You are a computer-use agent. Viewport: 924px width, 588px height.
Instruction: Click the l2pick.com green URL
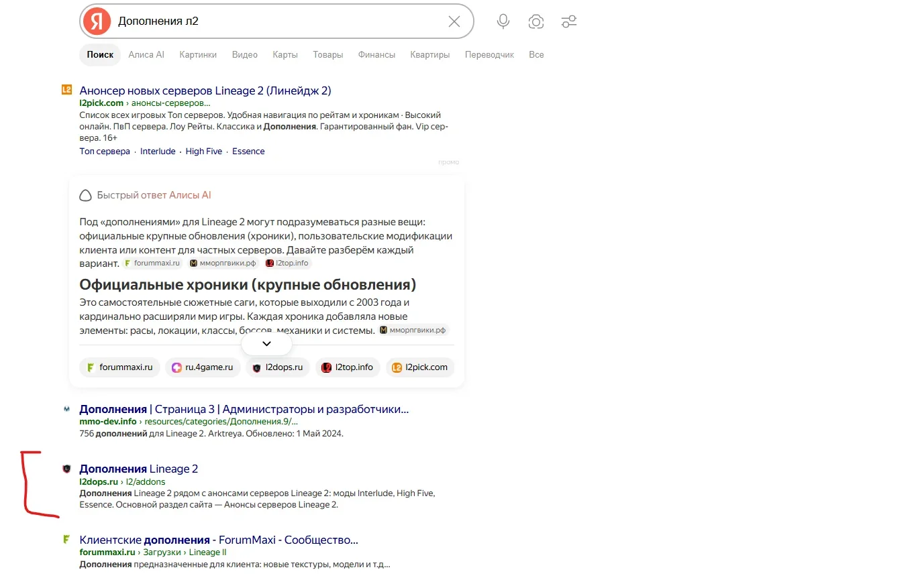click(x=101, y=103)
